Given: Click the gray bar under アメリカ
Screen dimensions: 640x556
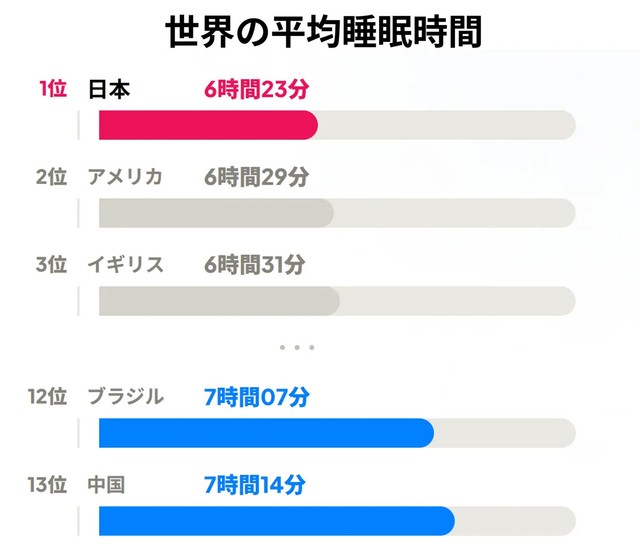Looking at the screenshot, I should point(215,213).
